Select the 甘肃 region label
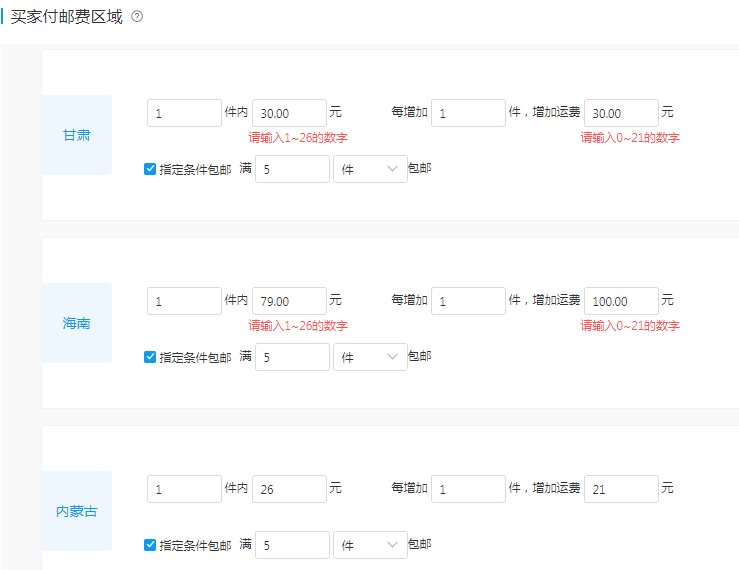Viewport: 739px width, 570px height. point(77,135)
